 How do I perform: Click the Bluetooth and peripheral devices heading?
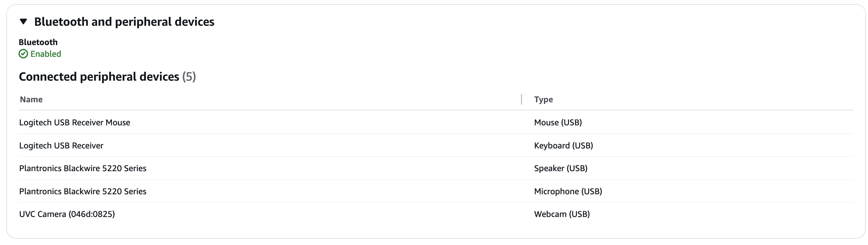pos(124,22)
